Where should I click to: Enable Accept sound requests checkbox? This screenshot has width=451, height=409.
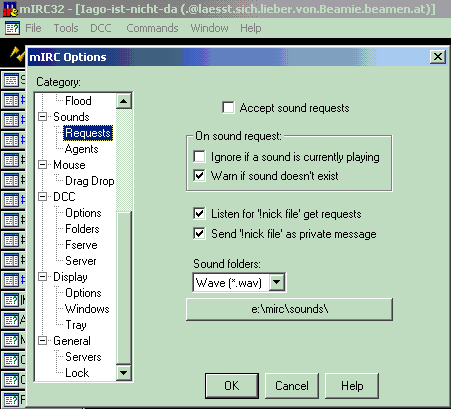(x=228, y=108)
